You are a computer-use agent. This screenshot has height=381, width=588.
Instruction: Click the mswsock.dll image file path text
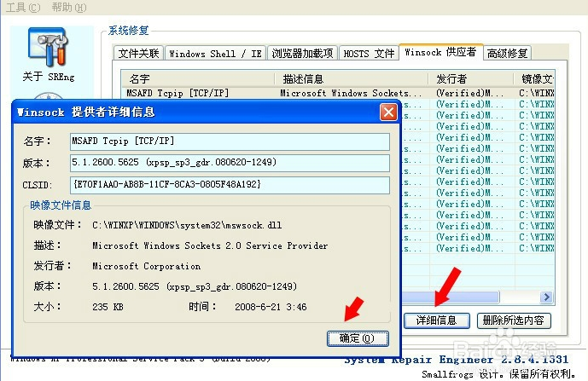[187, 225]
